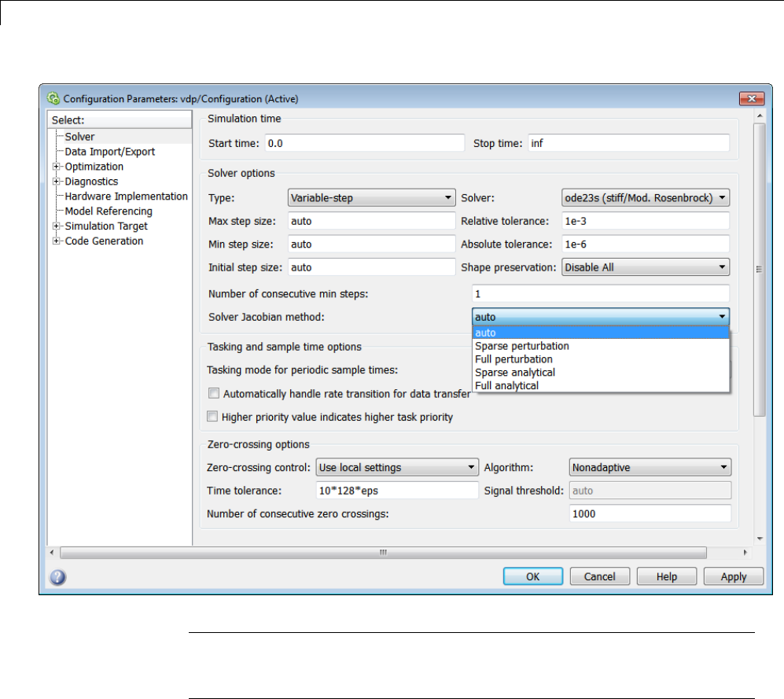Select Optimization label in the tree
The height and width of the screenshot is (699, 784).
tap(94, 167)
